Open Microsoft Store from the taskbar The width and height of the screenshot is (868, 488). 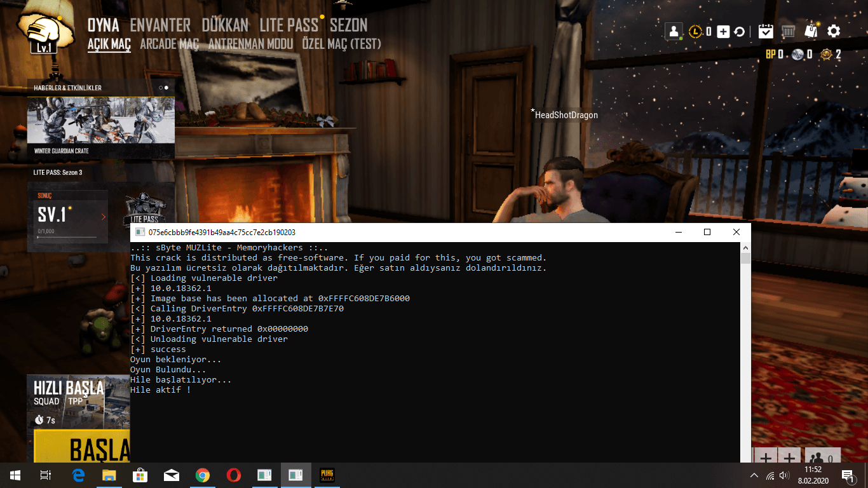click(x=140, y=475)
